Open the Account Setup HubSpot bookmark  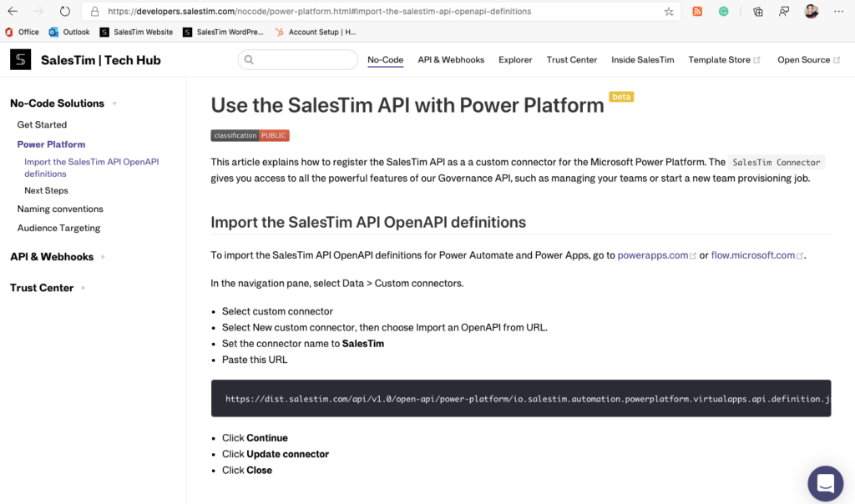click(x=316, y=33)
